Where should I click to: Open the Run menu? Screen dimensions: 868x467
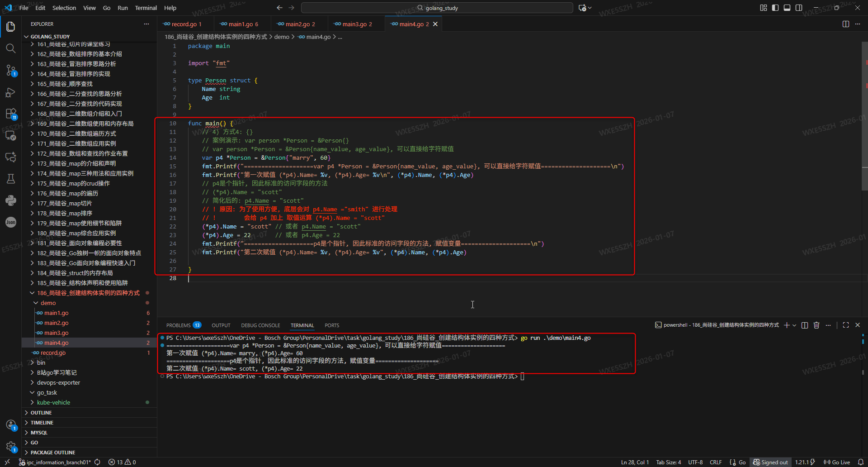123,8
